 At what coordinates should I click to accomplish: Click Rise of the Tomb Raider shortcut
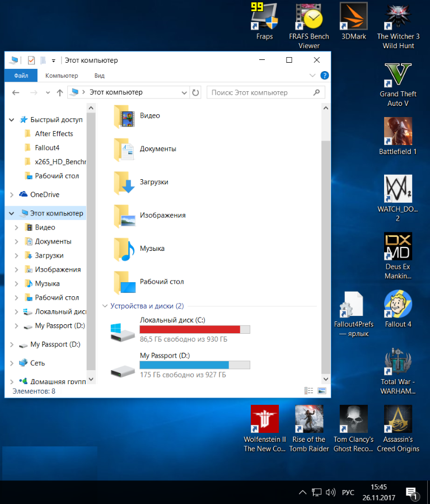pyautogui.click(x=309, y=429)
